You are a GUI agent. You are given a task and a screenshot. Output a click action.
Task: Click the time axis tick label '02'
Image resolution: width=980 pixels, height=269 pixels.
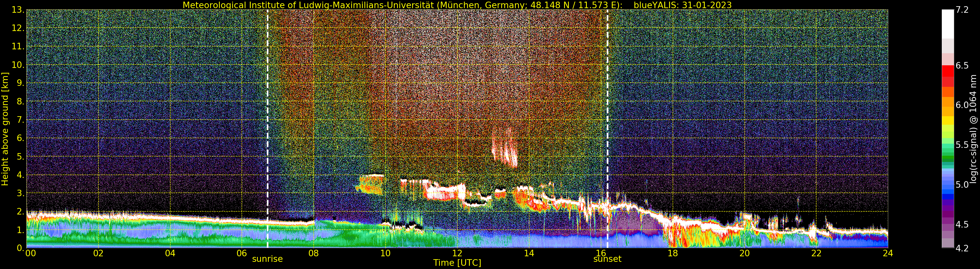[x=99, y=253]
